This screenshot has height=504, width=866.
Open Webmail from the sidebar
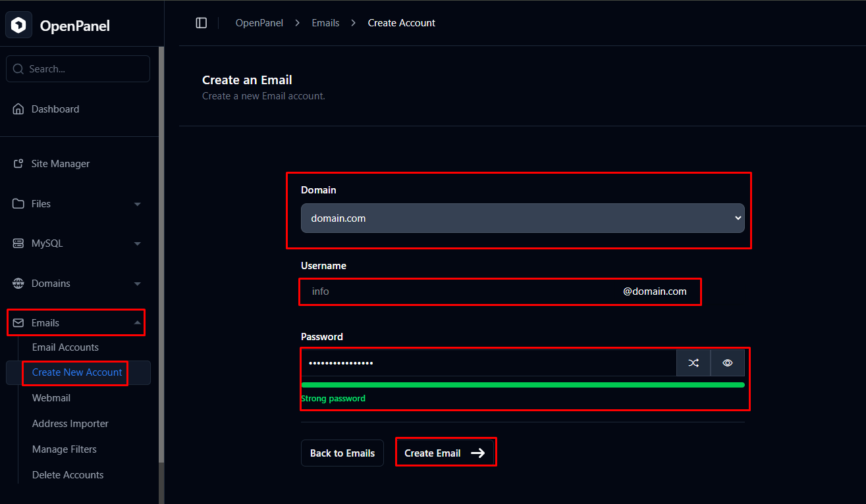point(51,398)
